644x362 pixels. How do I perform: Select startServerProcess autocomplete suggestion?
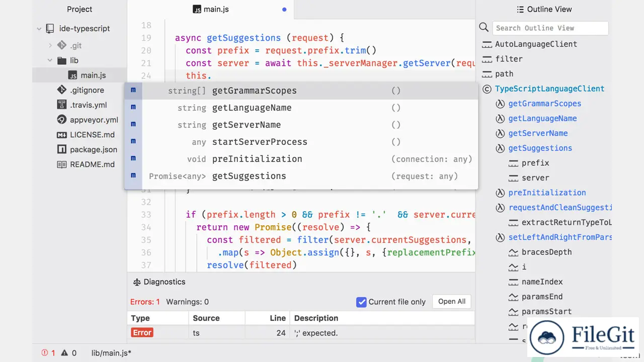(301, 142)
